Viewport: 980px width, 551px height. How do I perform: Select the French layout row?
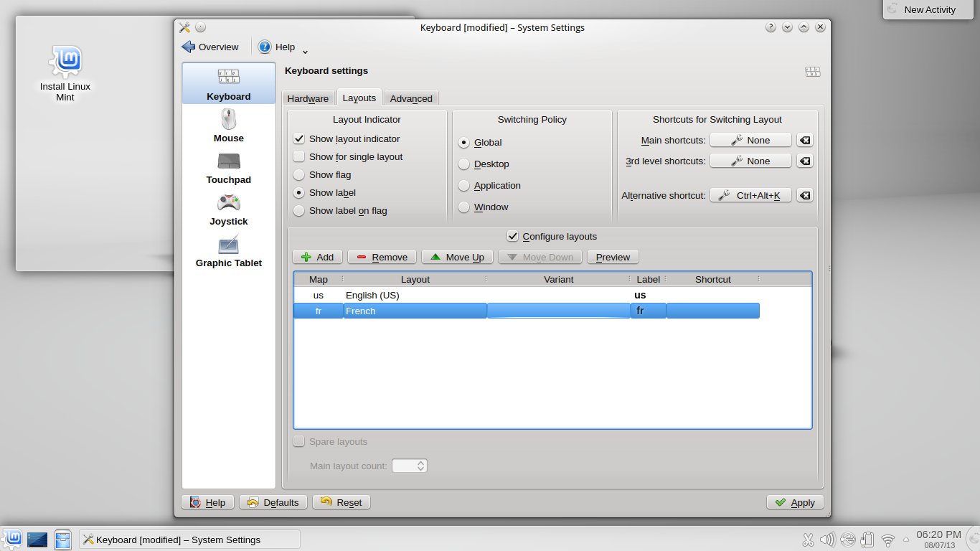(x=527, y=311)
